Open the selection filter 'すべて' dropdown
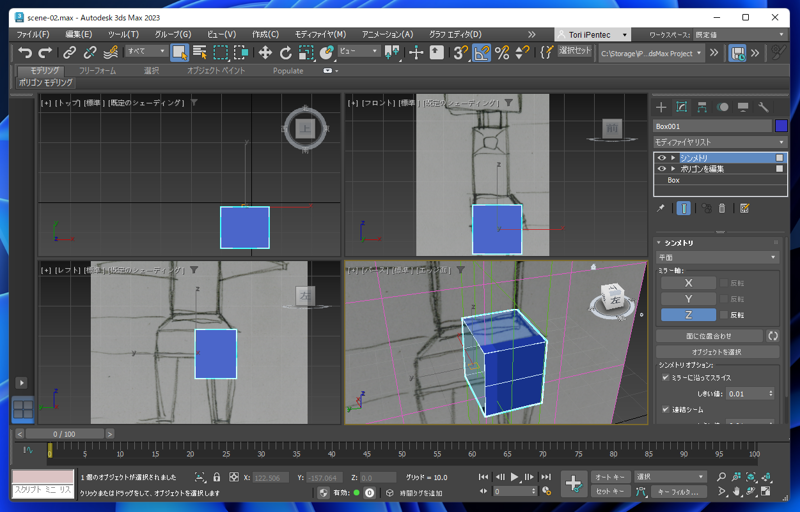The image size is (800, 512). (x=146, y=51)
